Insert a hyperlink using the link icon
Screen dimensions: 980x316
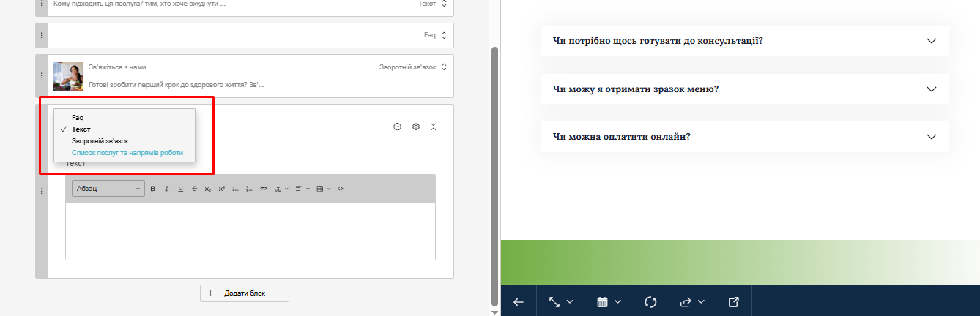pos(263,189)
